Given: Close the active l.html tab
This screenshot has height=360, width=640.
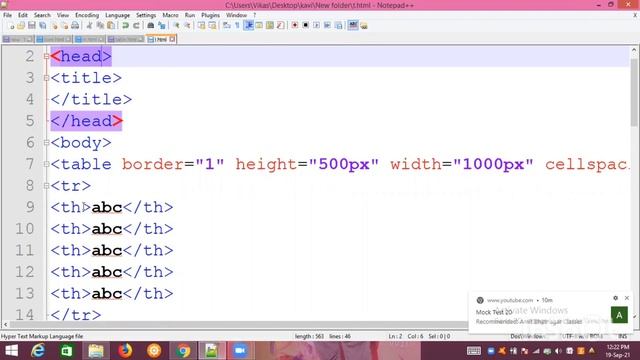Looking at the screenshot, I should tap(172, 39).
